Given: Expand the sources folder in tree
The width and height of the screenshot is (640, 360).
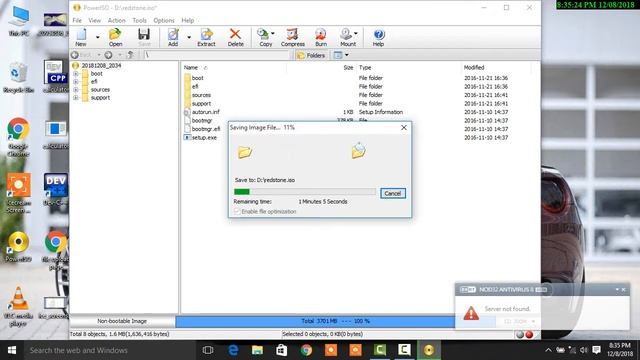Looking at the screenshot, I should [x=76, y=90].
